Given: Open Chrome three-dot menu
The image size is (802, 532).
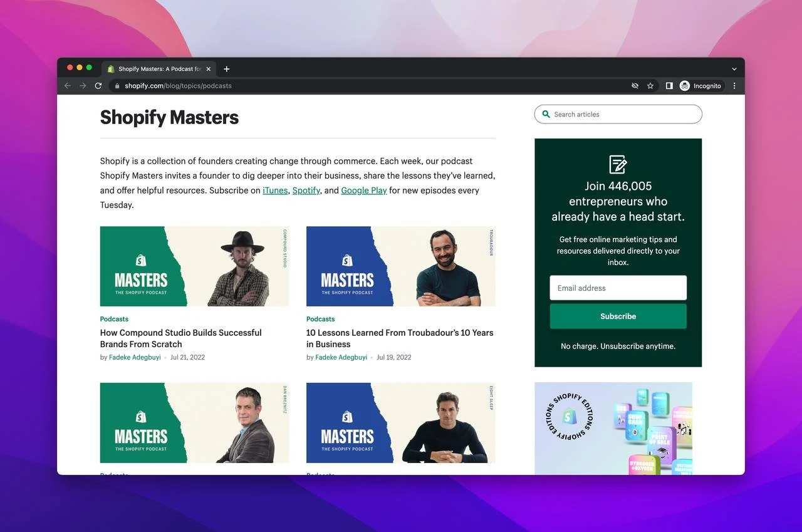Looking at the screenshot, I should (734, 86).
